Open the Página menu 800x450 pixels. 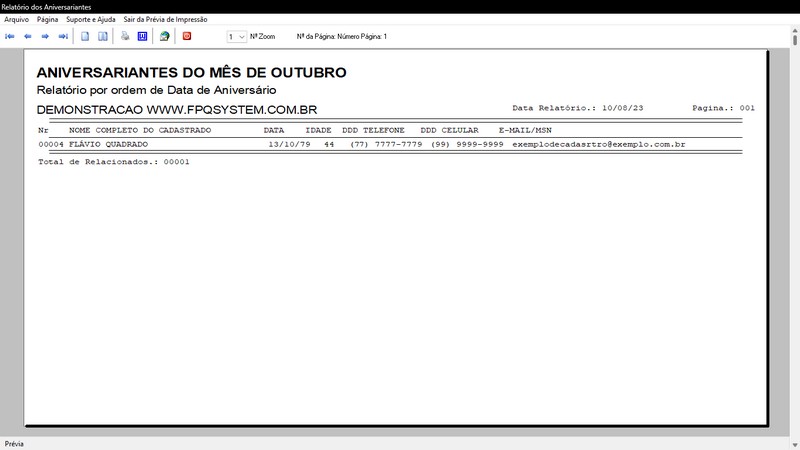coord(47,19)
